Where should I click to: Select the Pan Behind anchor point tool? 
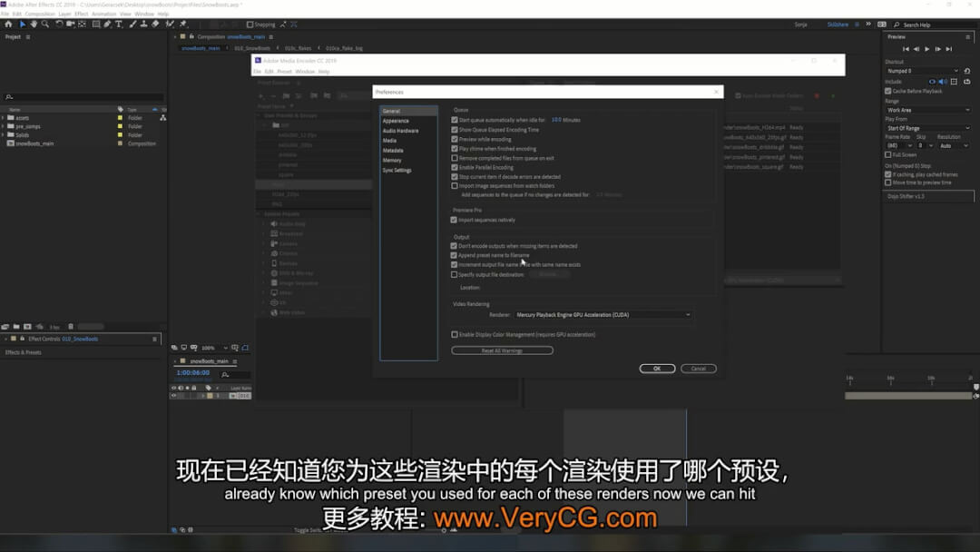[x=82, y=25]
